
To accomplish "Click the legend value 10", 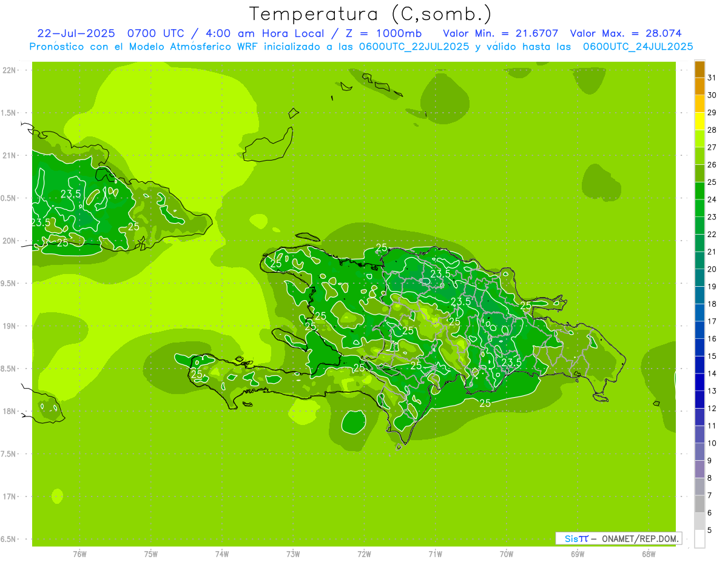I will tap(712, 443).
